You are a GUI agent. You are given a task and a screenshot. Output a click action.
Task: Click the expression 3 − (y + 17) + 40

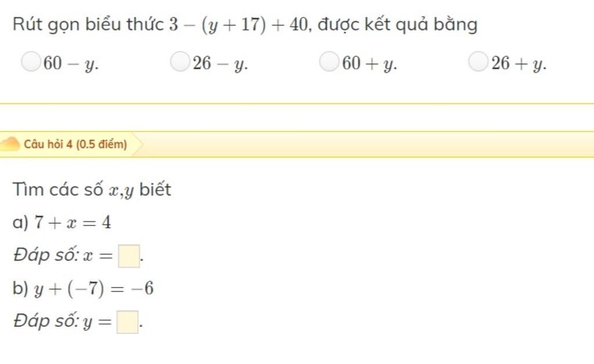click(x=239, y=25)
